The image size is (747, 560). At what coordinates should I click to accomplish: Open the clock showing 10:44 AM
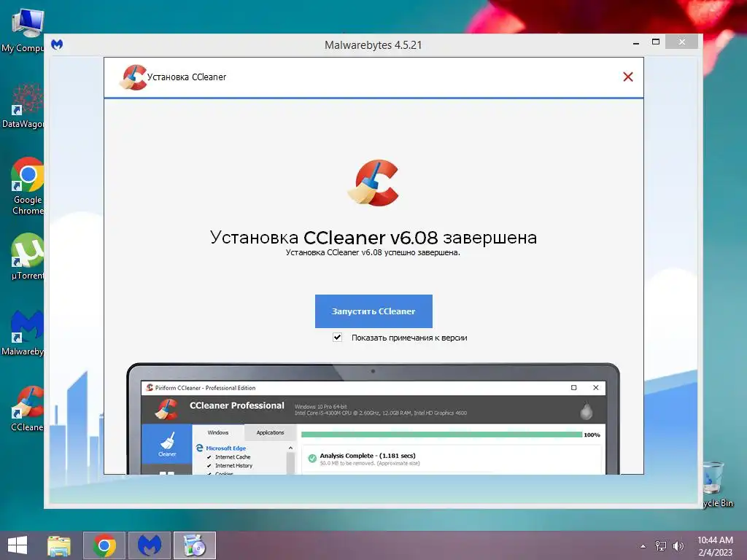tap(715, 545)
